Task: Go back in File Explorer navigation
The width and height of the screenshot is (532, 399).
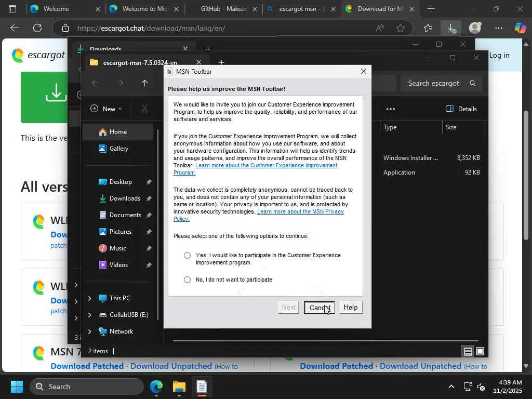Action: (95, 83)
